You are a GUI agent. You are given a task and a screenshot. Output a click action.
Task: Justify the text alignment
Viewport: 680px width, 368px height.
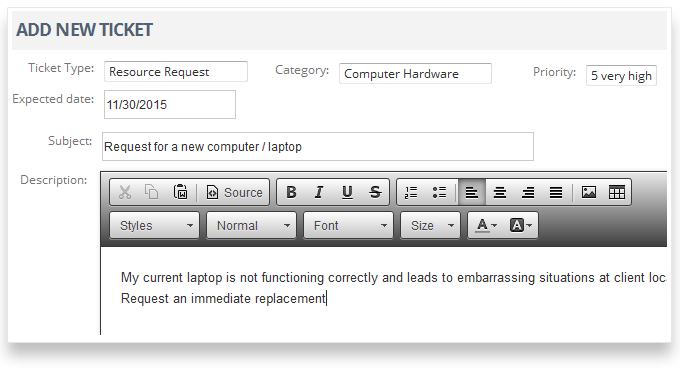556,192
